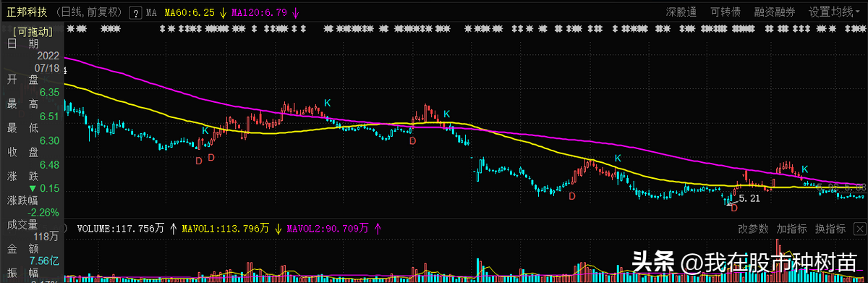868x283 pixels.
Task: Click the magenta down arrow after MA120:6.79
Action: coord(295,12)
